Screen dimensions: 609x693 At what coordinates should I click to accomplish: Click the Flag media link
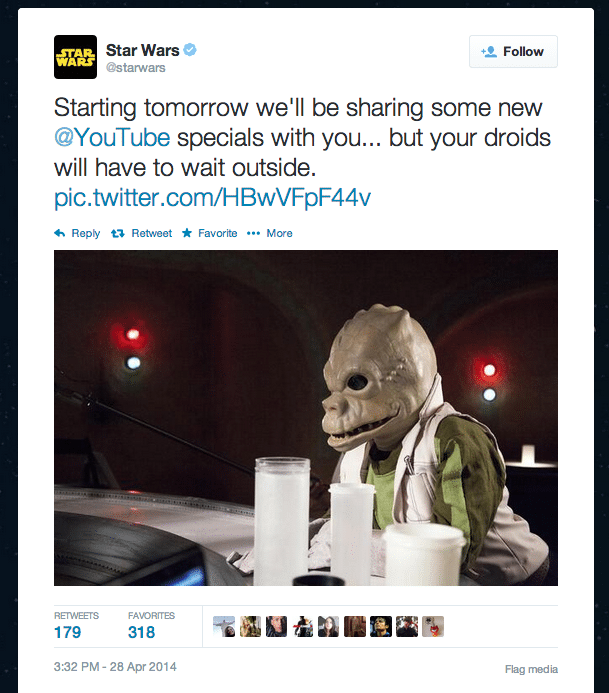coord(531,669)
